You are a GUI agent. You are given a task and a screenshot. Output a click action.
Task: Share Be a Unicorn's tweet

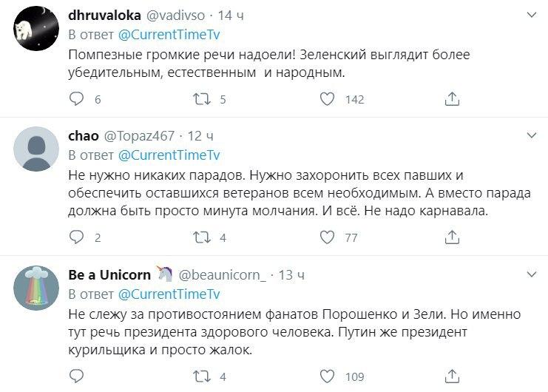(x=452, y=376)
